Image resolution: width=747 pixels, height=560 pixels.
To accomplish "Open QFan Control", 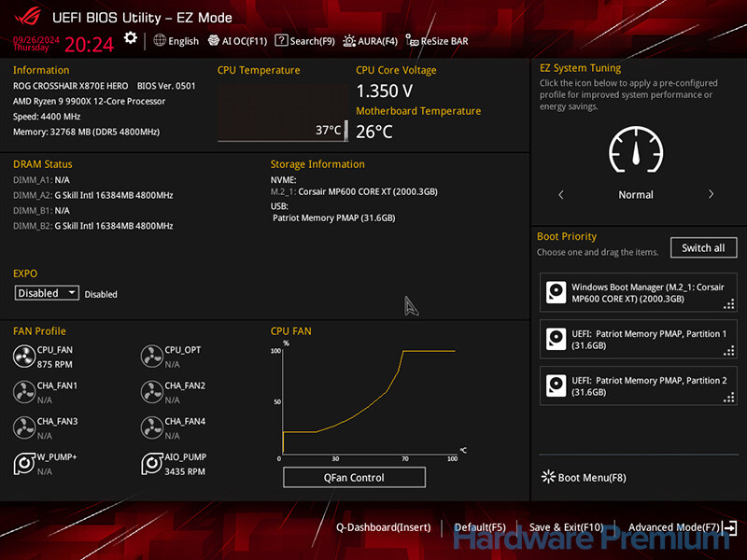I will 354,478.
